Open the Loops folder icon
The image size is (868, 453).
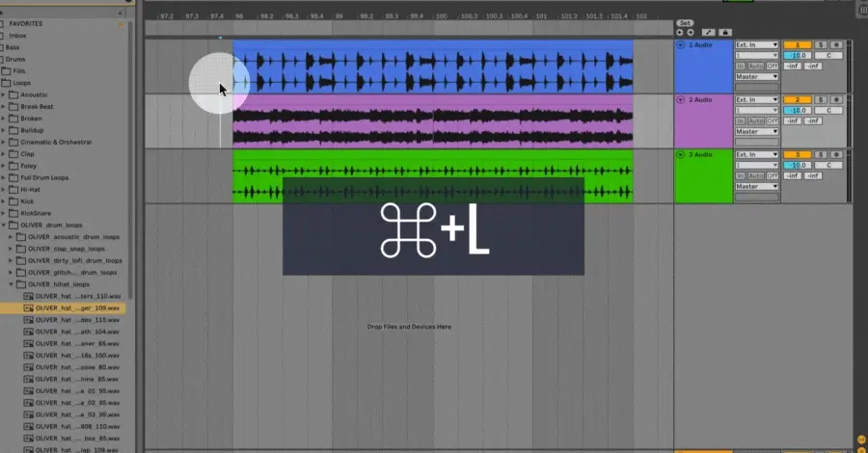click(6, 83)
